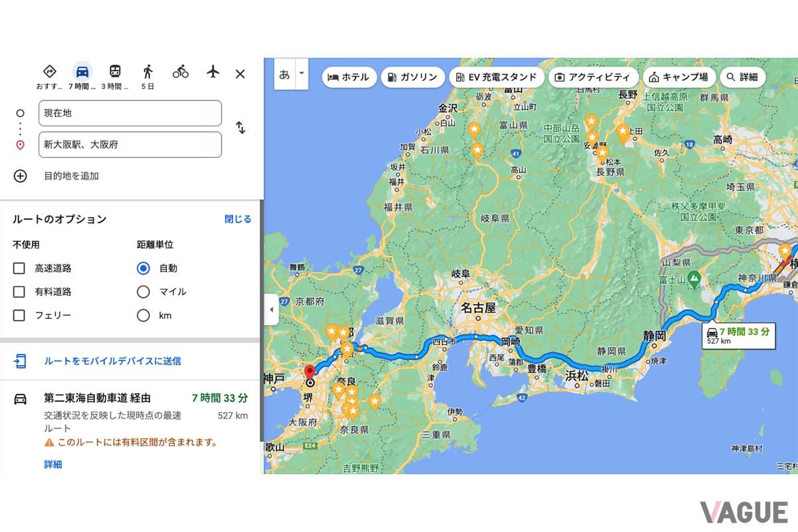
Task: Choose the cycling route mode icon
Action: pyautogui.click(x=180, y=70)
